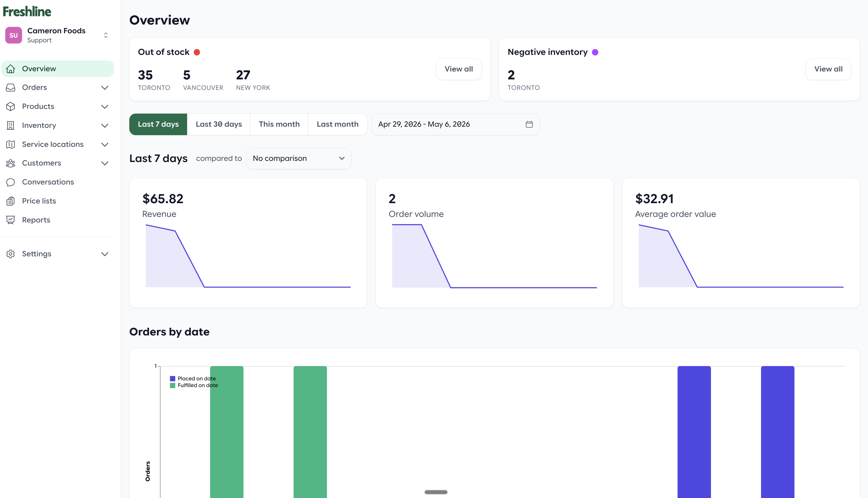Screen dimensions: 868x498
Task: Toggle the Fulfilled on date legend swatch
Action: [x=173, y=386]
